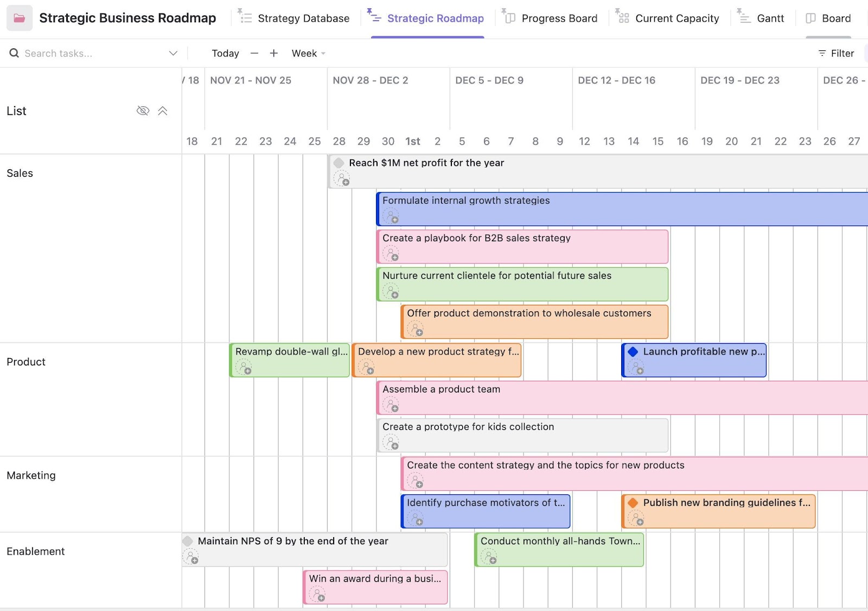Toggle the hidden-eye icon next to List

[x=143, y=111]
